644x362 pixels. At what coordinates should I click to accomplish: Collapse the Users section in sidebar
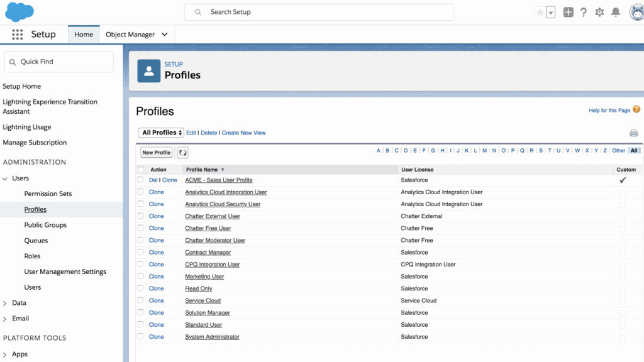5,178
